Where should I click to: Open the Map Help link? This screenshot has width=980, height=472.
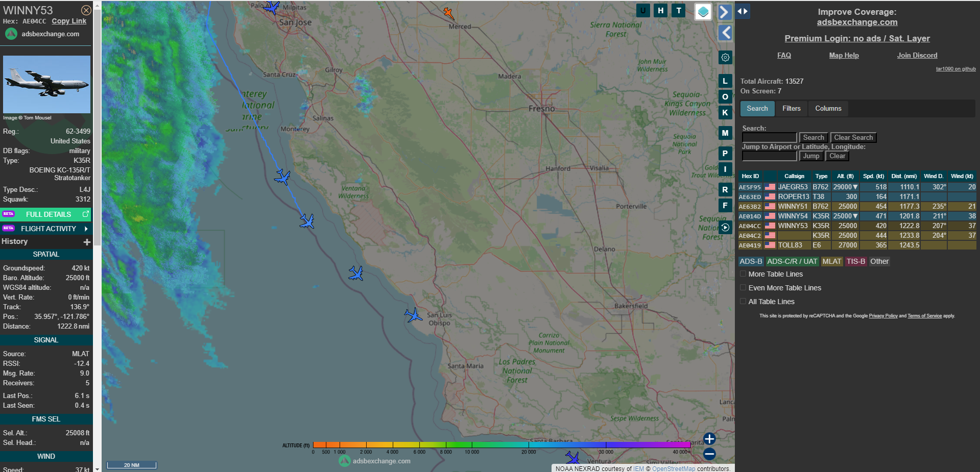click(844, 56)
